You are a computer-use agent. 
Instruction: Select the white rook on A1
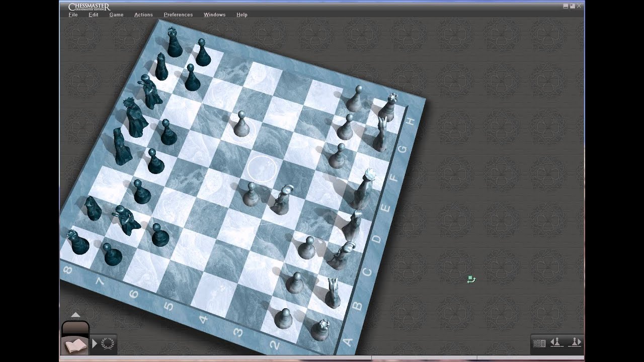click(319, 329)
